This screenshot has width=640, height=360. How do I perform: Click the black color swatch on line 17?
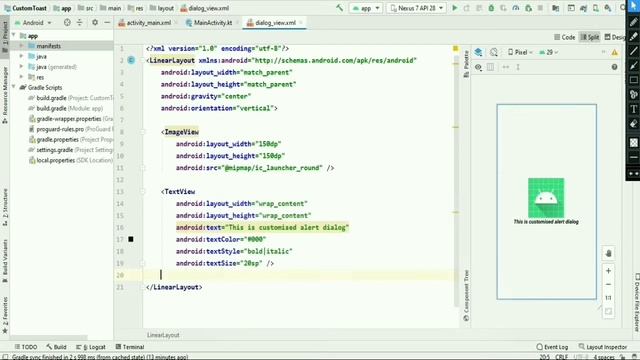coord(131,239)
